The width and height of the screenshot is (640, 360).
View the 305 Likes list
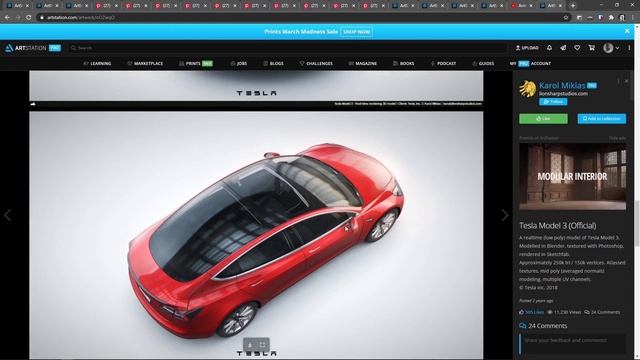pos(531,312)
